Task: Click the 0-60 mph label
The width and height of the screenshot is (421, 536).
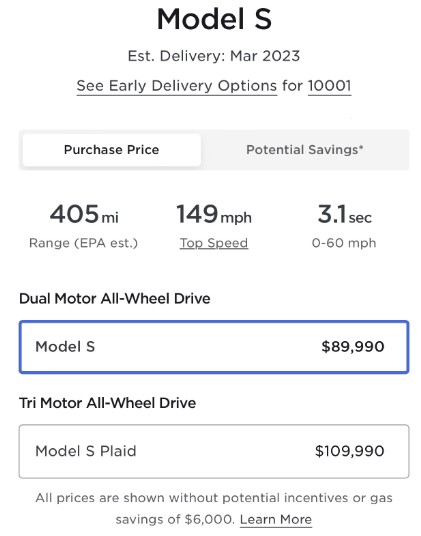Action: pyautogui.click(x=344, y=243)
